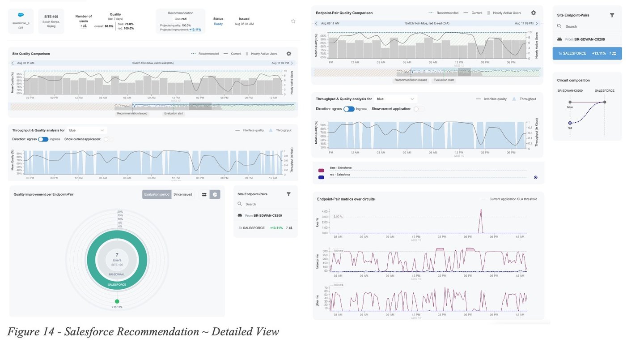Image resolution: width=644 pixels, height=347 pixels.
Task: Toggle Show current application in right analysis panel
Action: coord(419,109)
